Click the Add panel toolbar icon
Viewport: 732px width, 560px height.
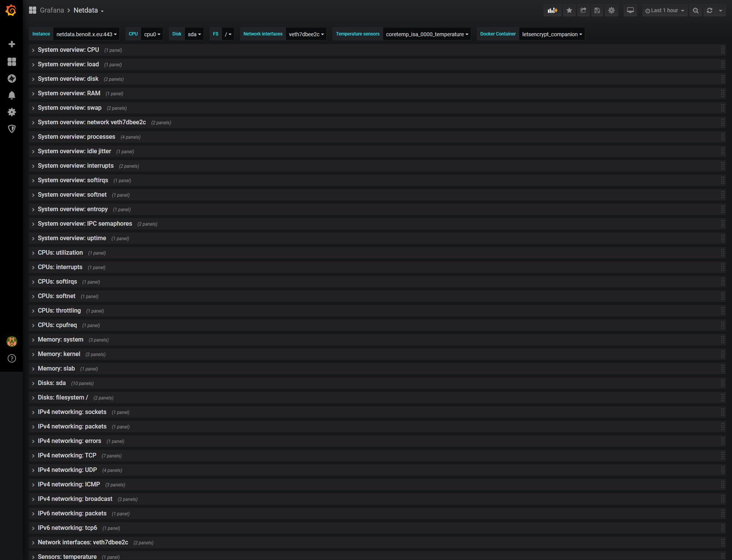pyautogui.click(x=552, y=11)
